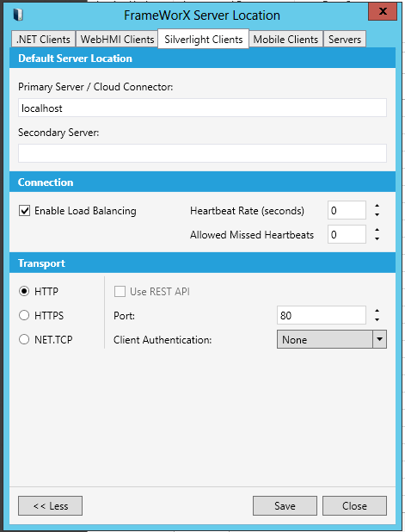Select the HTTPS transport radio button
Viewport: 405px width, 532px height.
click(24, 315)
